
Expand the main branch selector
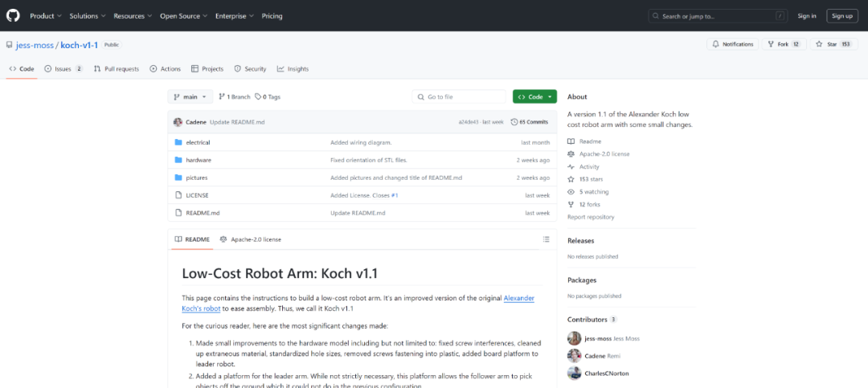(190, 96)
